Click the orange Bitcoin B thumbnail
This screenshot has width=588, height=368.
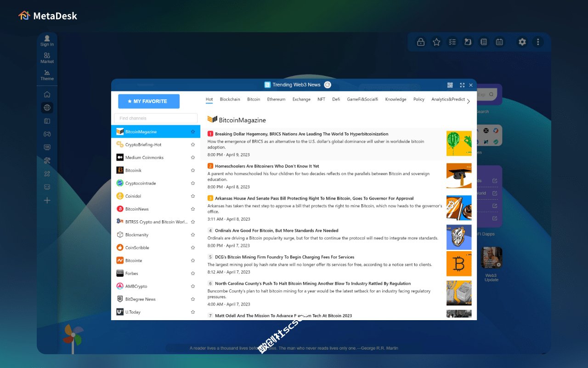[459, 264]
